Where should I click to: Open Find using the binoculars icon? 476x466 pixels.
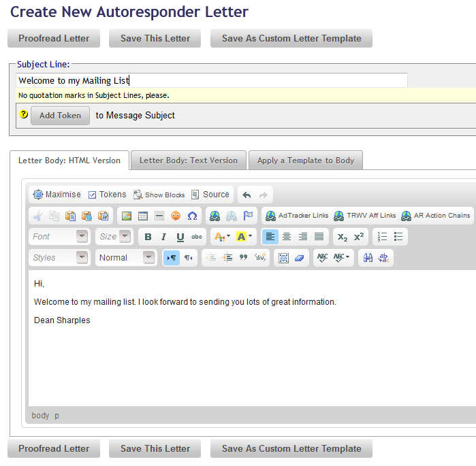pyautogui.click(x=368, y=258)
